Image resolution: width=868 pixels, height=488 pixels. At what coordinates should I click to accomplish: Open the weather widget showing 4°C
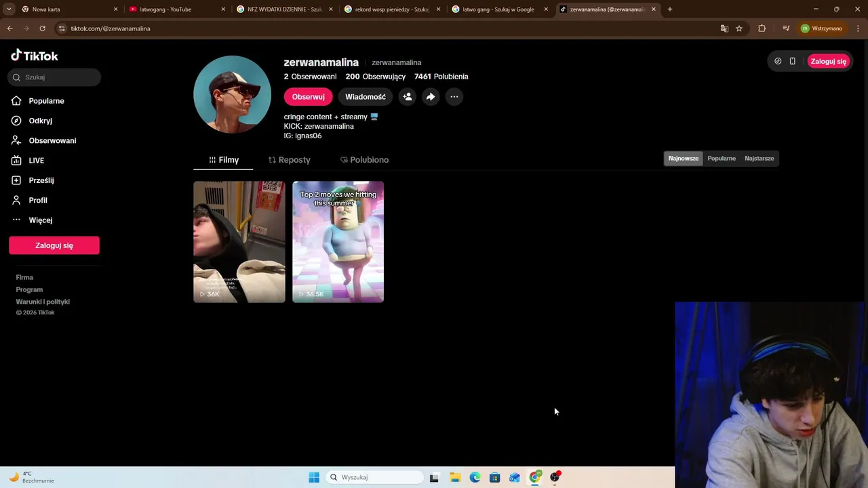click(33, 477)
